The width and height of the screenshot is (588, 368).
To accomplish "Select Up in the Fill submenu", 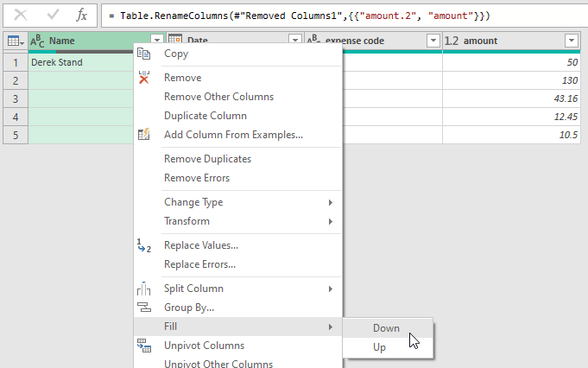I will [x=388, y=347].
